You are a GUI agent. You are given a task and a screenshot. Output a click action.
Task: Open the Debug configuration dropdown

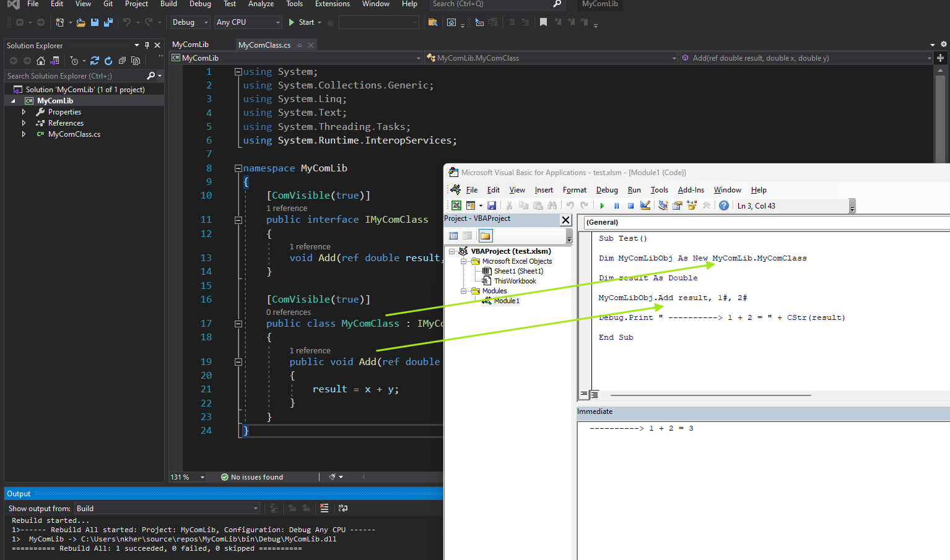191,22
